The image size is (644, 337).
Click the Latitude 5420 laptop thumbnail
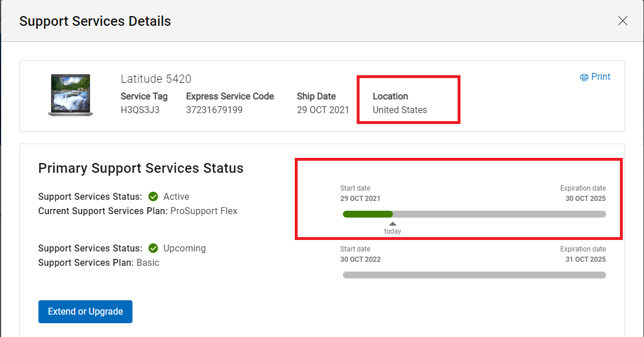tap(70, 95)
